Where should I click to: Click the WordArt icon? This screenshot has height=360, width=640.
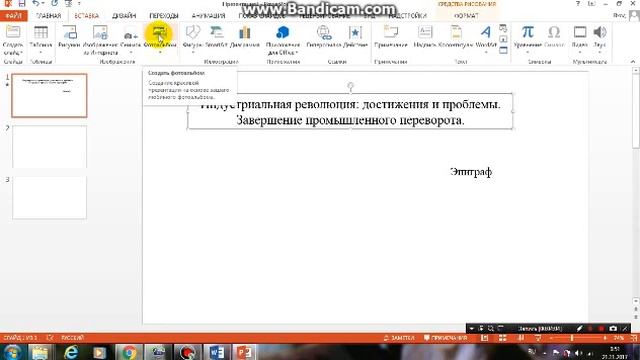[x=486, y=32]
